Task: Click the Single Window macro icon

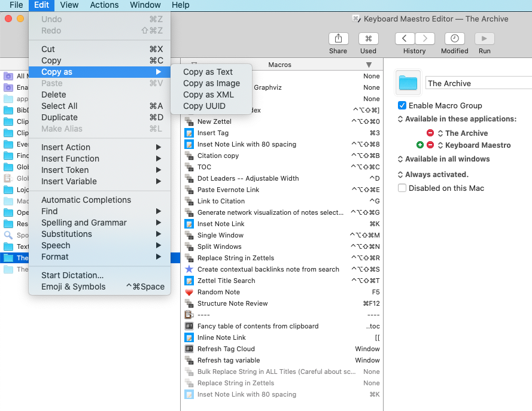Action: pos(189,235)
